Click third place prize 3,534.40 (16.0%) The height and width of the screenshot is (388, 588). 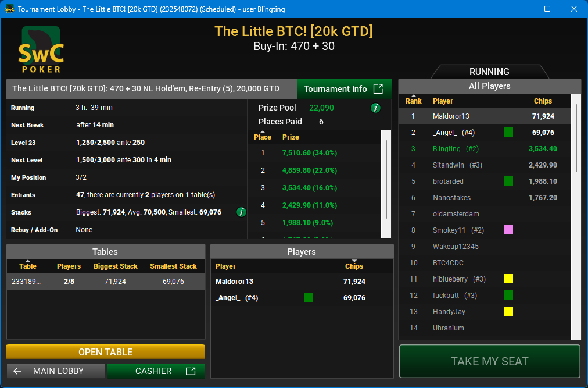(x=309, y=188)
